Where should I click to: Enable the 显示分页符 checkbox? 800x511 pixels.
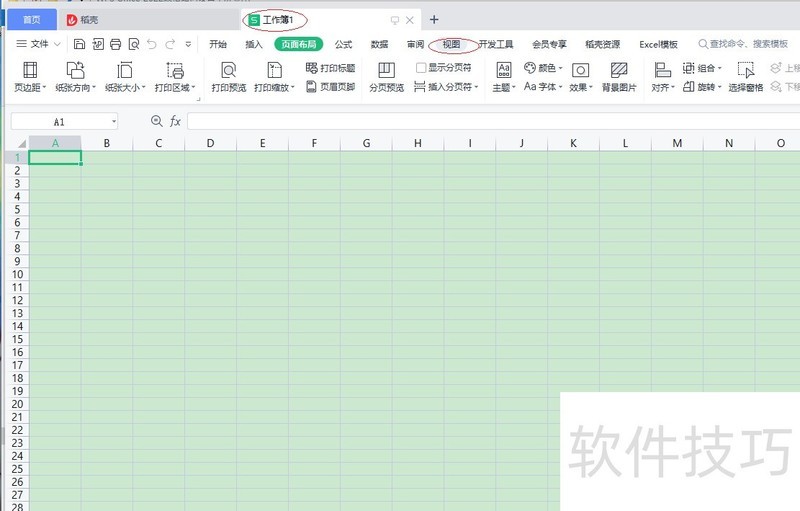[x=421, y=68]
